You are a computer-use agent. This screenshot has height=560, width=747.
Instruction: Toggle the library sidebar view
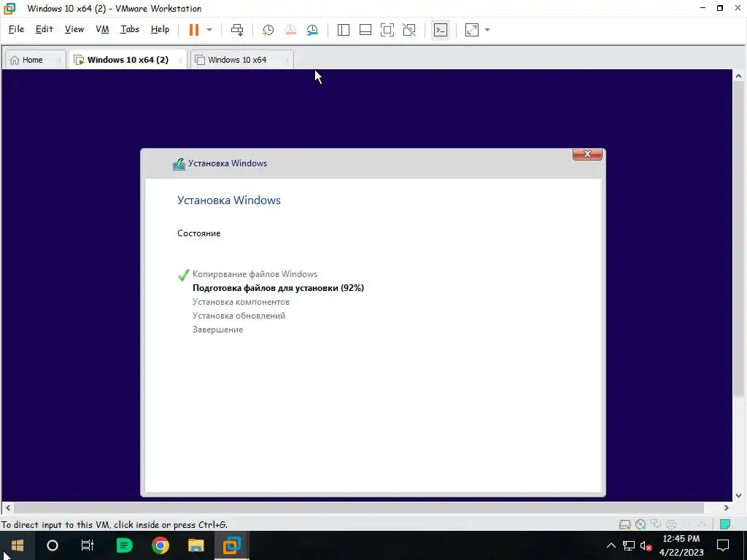343,30
